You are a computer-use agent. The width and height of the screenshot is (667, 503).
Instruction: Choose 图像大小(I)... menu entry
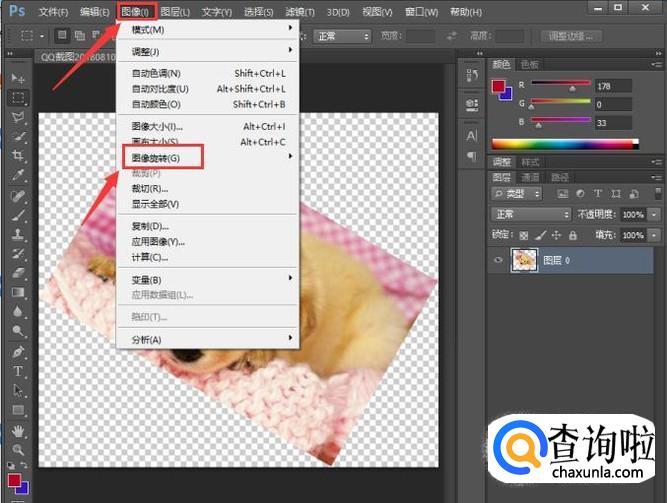point(208,126)
